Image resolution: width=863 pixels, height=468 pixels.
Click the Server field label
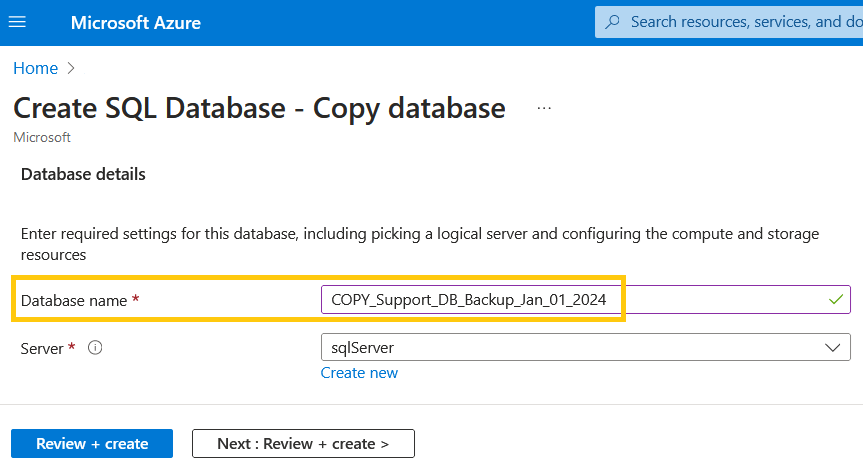tap(42, 349)
